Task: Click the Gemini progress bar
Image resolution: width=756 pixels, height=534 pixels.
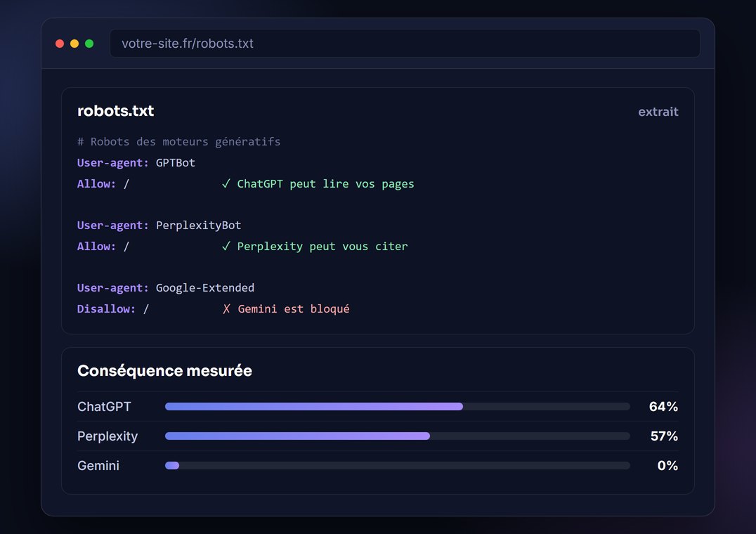Action: 397,466
